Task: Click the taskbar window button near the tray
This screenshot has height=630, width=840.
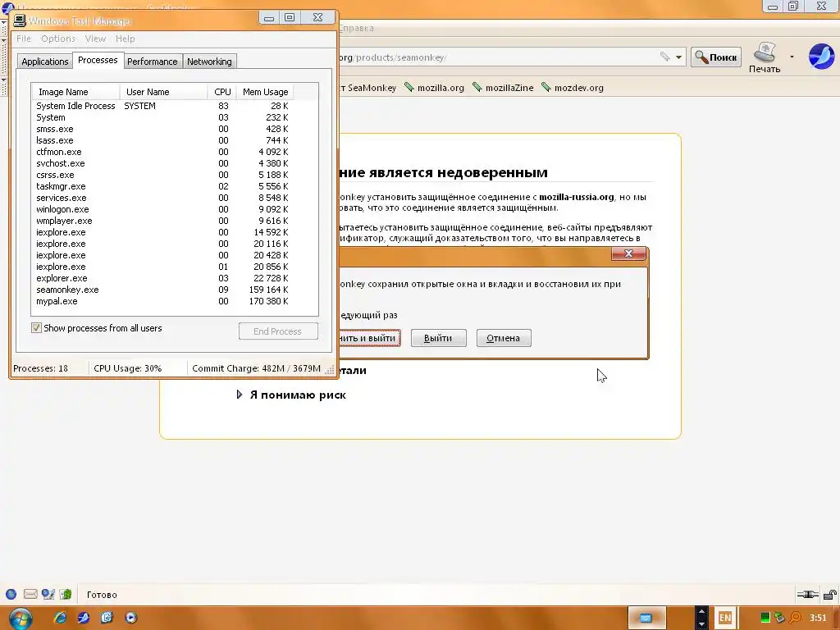Action: point(646,619)
